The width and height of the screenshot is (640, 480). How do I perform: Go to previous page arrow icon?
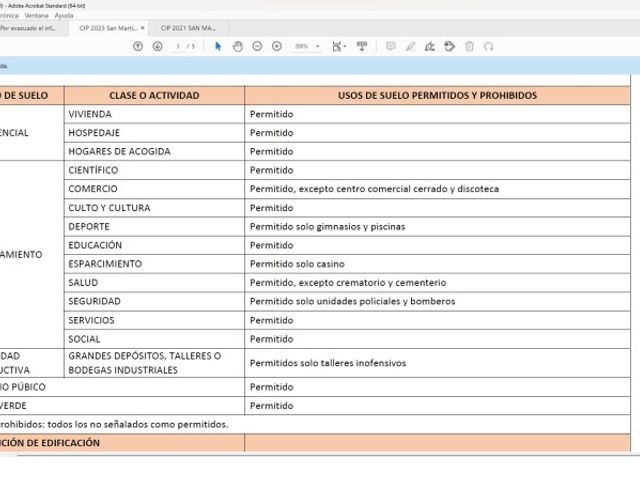[x=138, y=47]
